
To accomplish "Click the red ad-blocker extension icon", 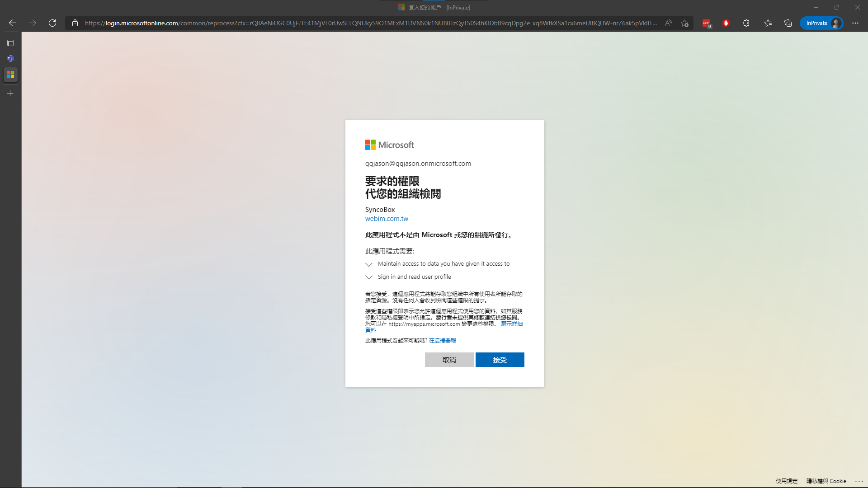I will [x=726, y=23].
